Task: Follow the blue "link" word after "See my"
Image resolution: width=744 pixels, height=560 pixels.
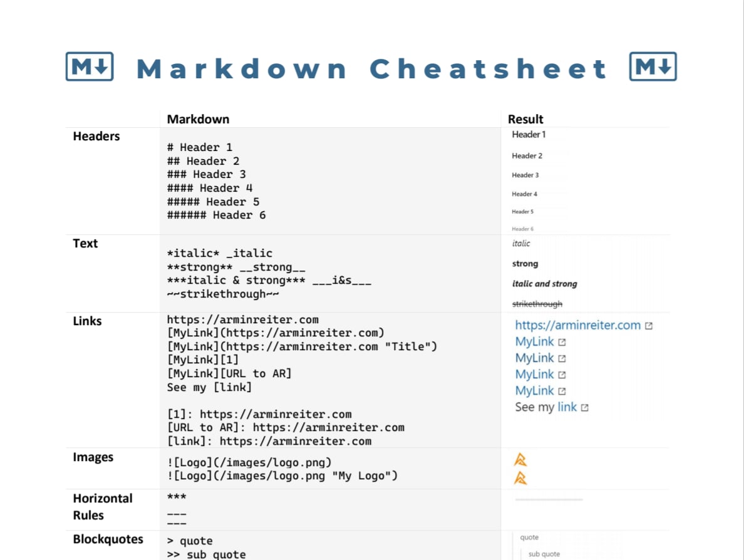Action: [x=567, y=407]
